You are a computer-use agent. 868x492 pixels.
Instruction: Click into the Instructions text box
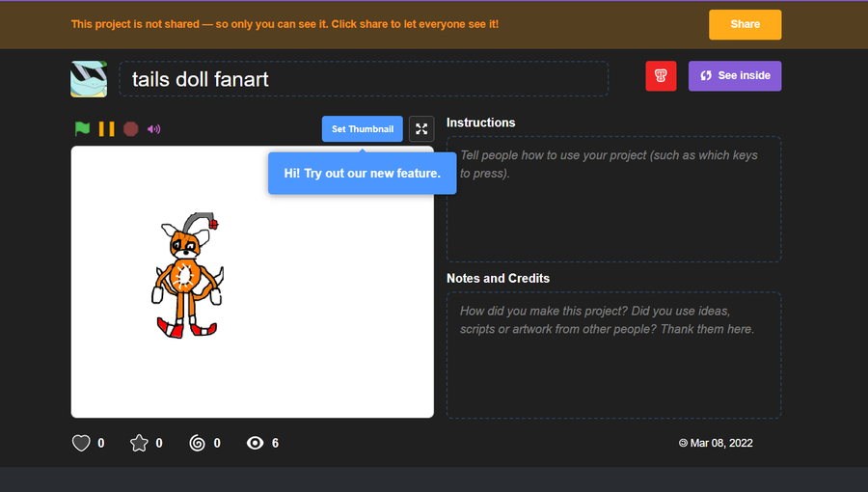pyautogui.click(x=614, y=200)
